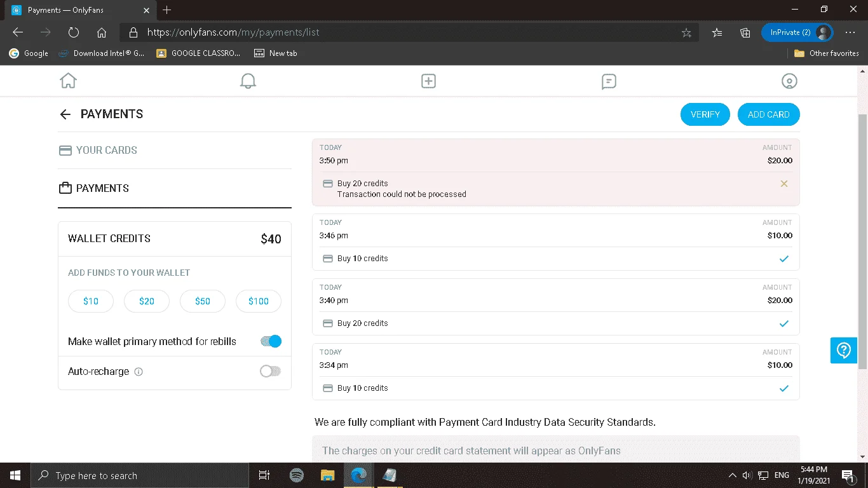
Task: Open the OnlyFans home icon
Action: tap(68, 81)
